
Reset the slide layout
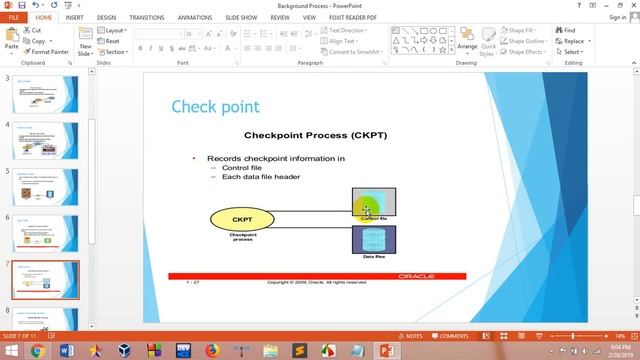[x=109, y=41]
